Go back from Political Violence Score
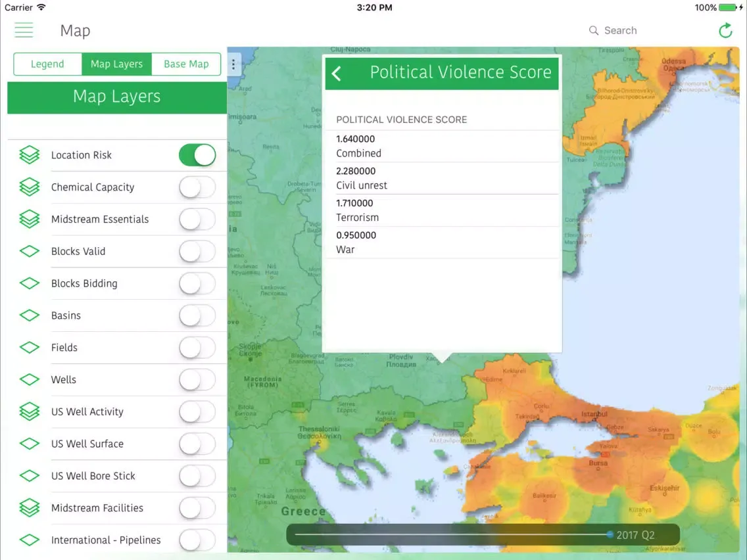Image resolution: width=747 pixels, height=560 pixels. 337,74
